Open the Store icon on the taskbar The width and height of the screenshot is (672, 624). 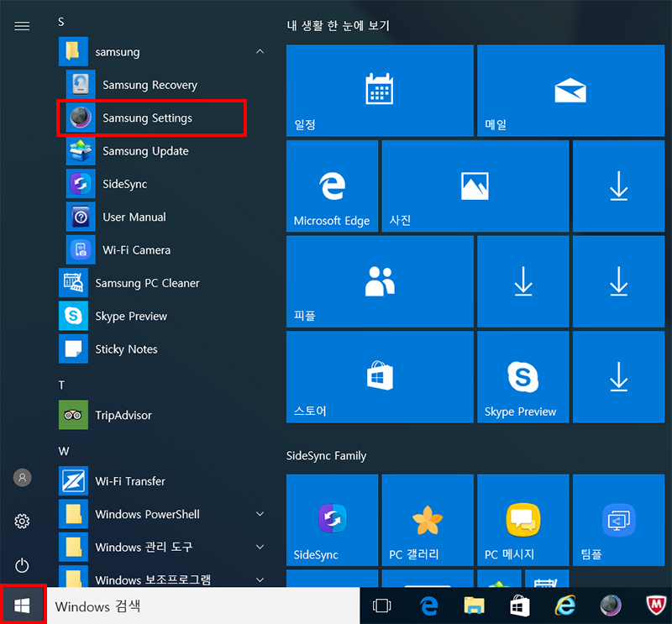[x=519, y=606]
